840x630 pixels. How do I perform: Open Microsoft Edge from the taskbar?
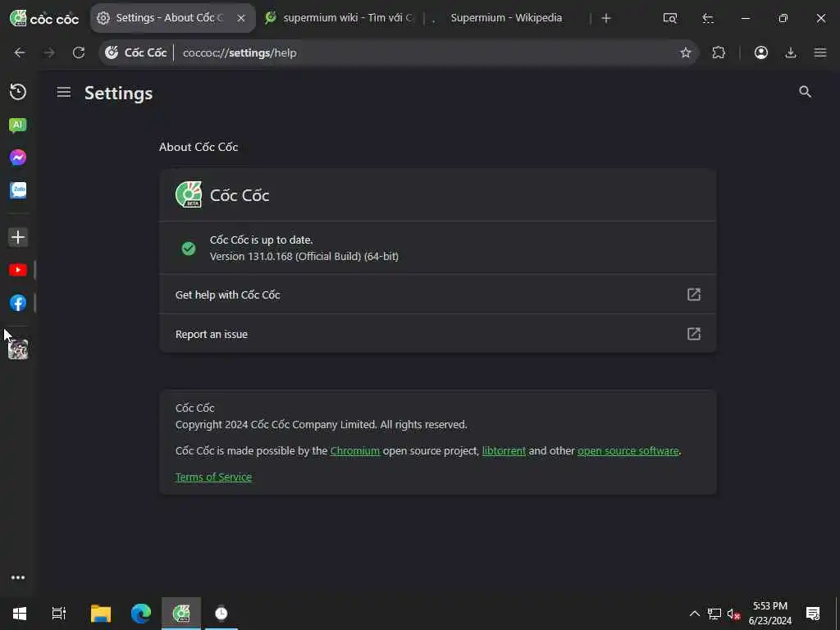click(141, 614)
